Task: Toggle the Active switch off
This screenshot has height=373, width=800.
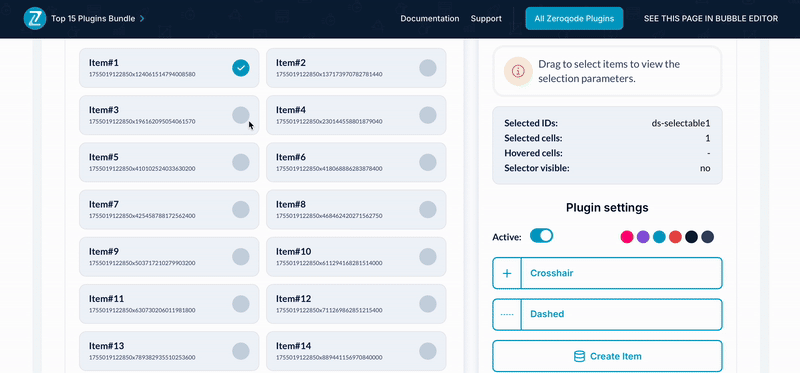Action: point(541,236)
